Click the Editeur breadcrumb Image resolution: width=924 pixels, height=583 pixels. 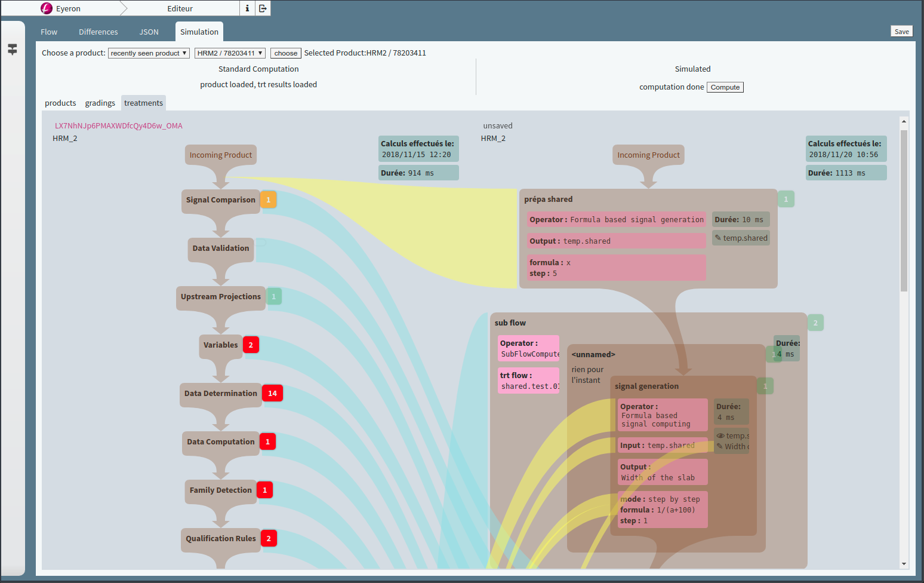(180, 8)
